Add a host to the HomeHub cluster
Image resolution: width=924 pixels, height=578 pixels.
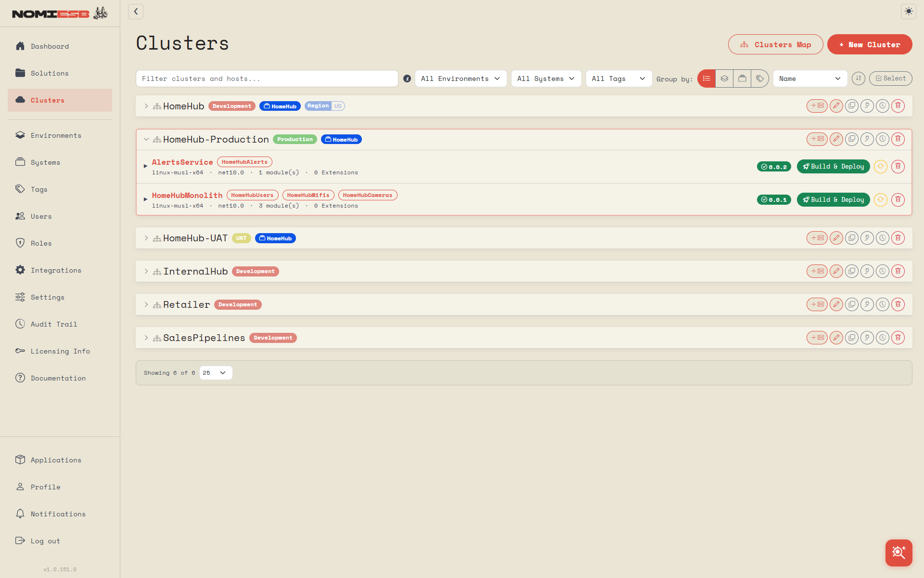[817, 106]
